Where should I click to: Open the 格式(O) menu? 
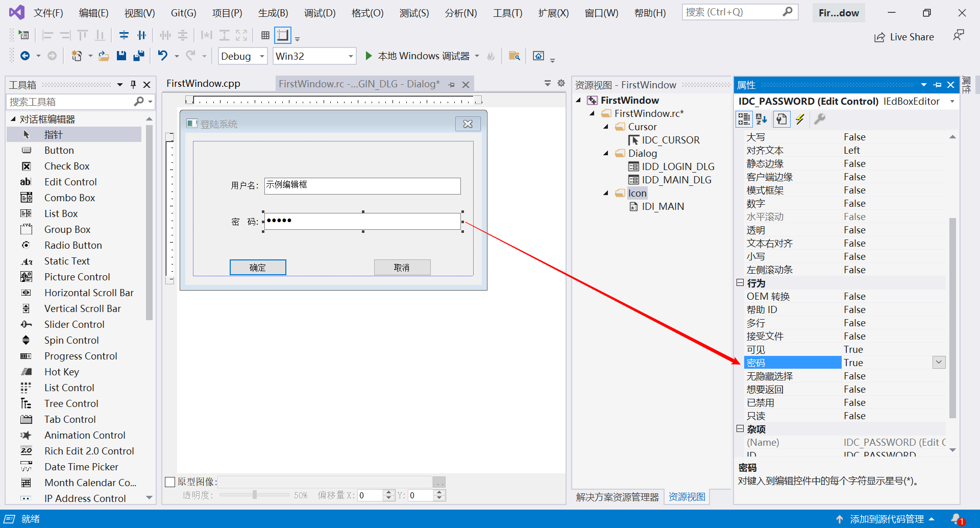367,13
